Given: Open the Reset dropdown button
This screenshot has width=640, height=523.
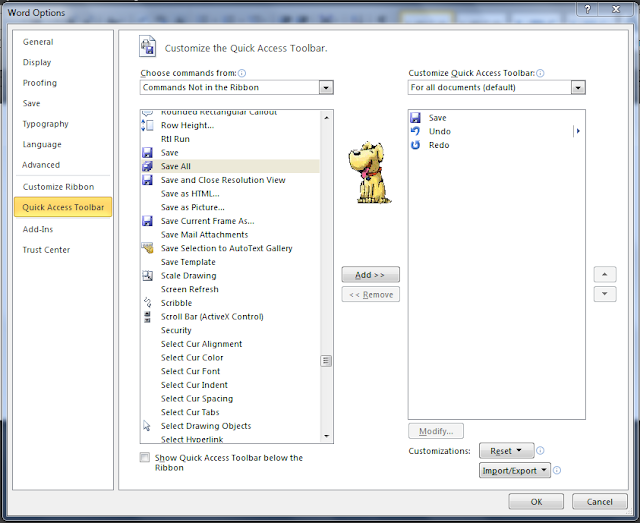Looking at the screenshot, I should pyautogui.click(x=506, y=451).
